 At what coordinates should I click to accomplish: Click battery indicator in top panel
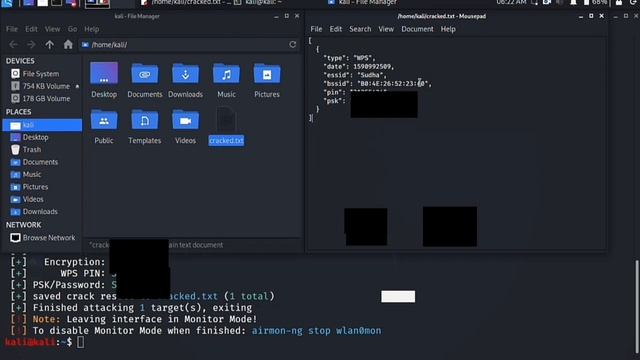click(x=595, y=2)
